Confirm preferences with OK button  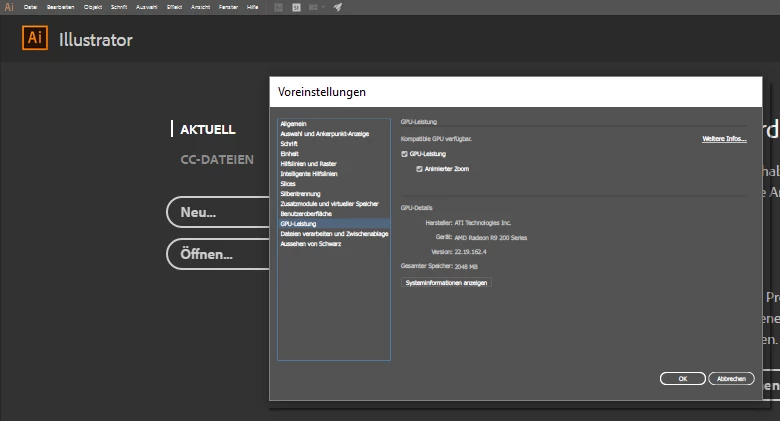coord(682,379)
